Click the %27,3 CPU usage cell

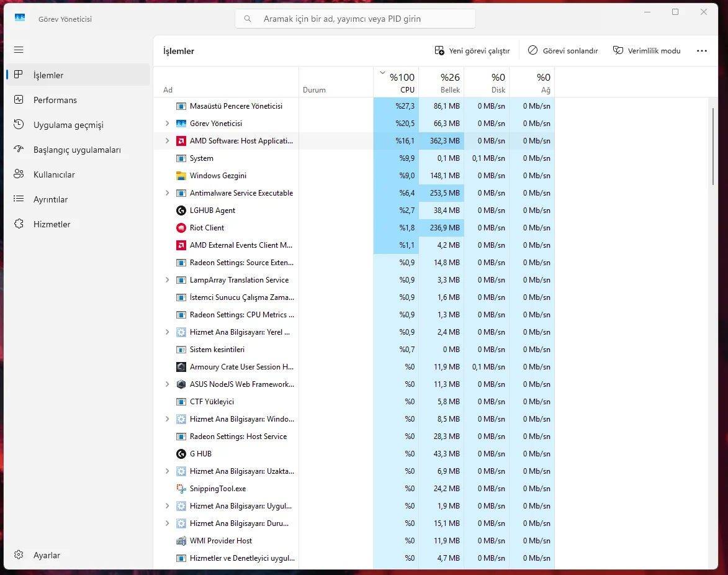click(x=396, y=106)
